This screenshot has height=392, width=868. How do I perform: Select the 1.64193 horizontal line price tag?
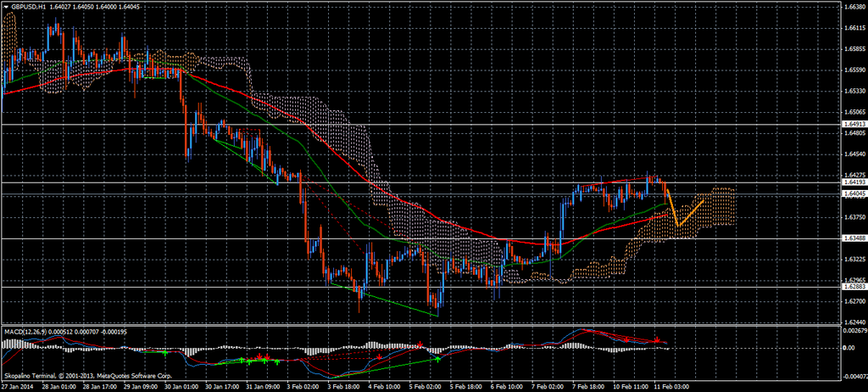853,182
